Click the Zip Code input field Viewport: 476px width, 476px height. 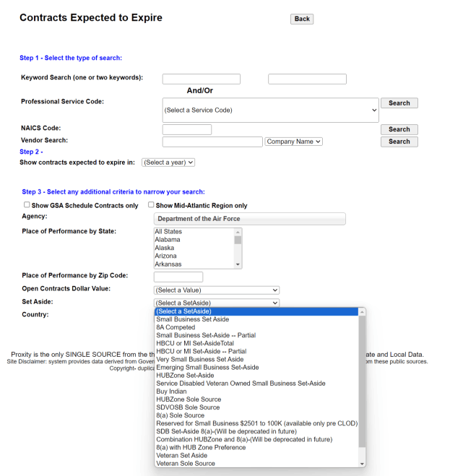pyautogui.click(x=178, y=277)
